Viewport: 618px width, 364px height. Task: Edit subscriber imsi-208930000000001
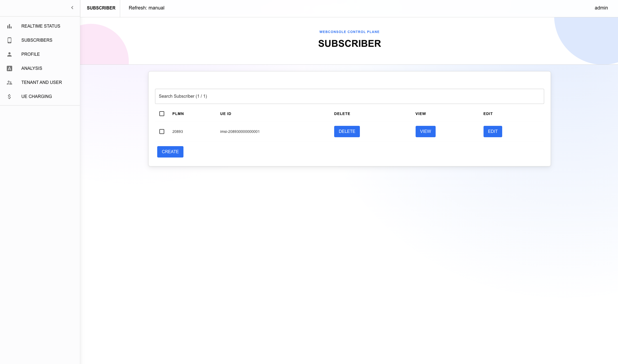493,132
